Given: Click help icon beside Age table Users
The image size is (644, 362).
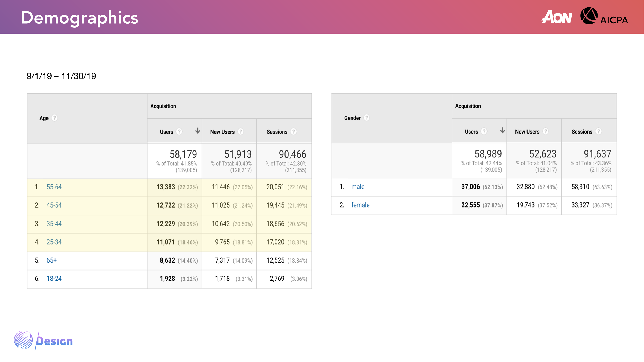Looking at the screenshot, I should 179,132.
